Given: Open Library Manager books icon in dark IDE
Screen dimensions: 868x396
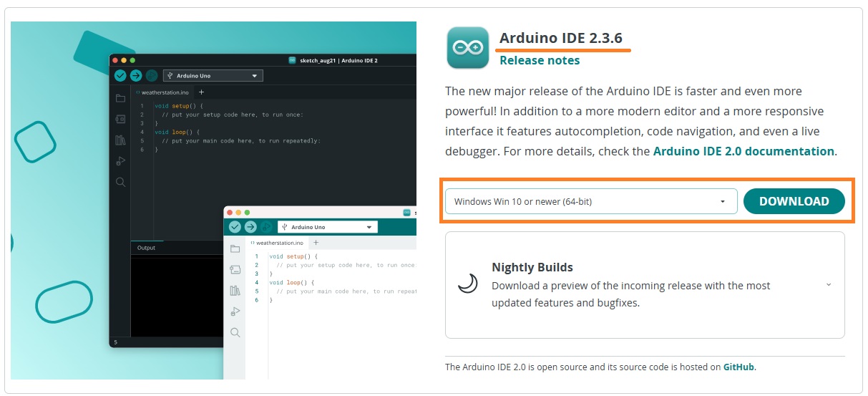Looking at the screenshot, I should pos(120,140).
